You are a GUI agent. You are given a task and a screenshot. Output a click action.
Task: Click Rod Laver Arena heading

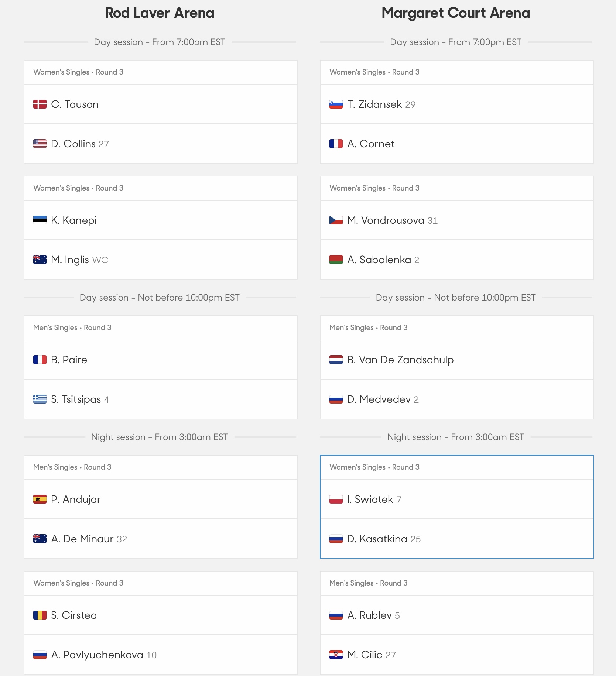(x=160, y=13)
